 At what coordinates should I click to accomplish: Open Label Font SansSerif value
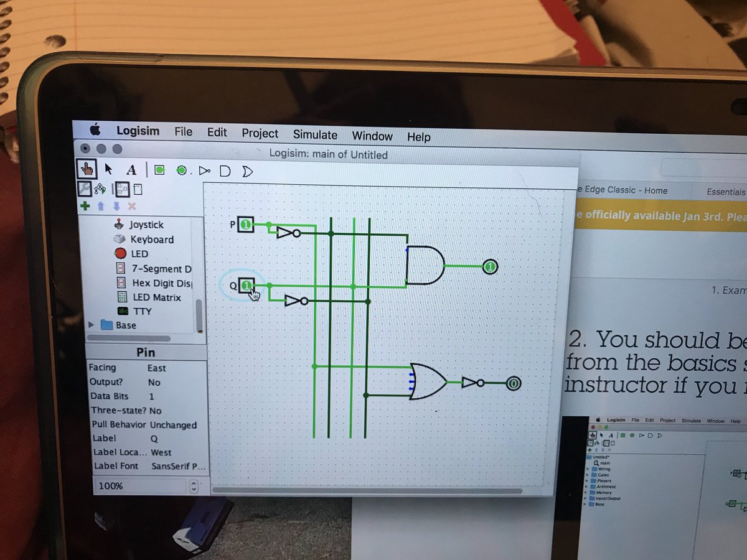[x=179, y=466]
